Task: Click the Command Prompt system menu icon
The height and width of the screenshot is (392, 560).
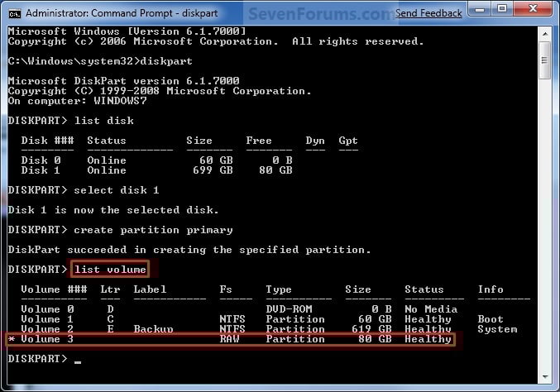Action: tap(14, 14)
